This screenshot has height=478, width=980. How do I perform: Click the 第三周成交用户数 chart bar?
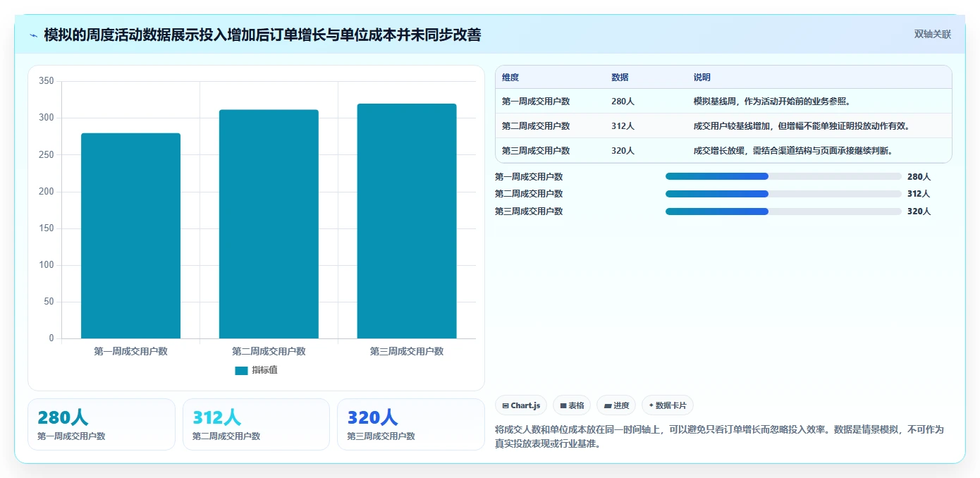(407, 221)
